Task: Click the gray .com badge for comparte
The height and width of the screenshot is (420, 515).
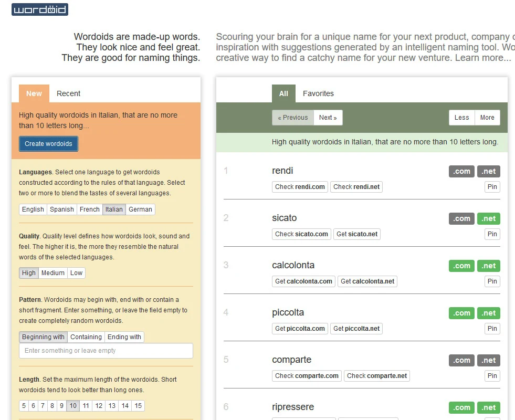Action: (461, 360)
